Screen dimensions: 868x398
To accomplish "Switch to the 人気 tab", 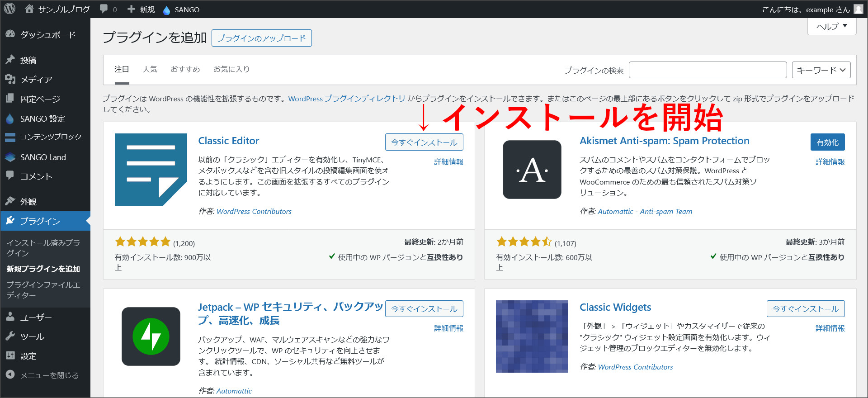I will pos(150,69).
